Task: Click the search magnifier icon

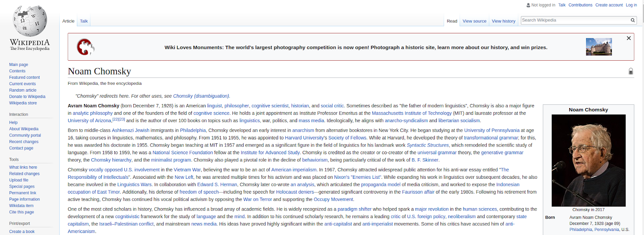Action: click(x=633, y=20)
